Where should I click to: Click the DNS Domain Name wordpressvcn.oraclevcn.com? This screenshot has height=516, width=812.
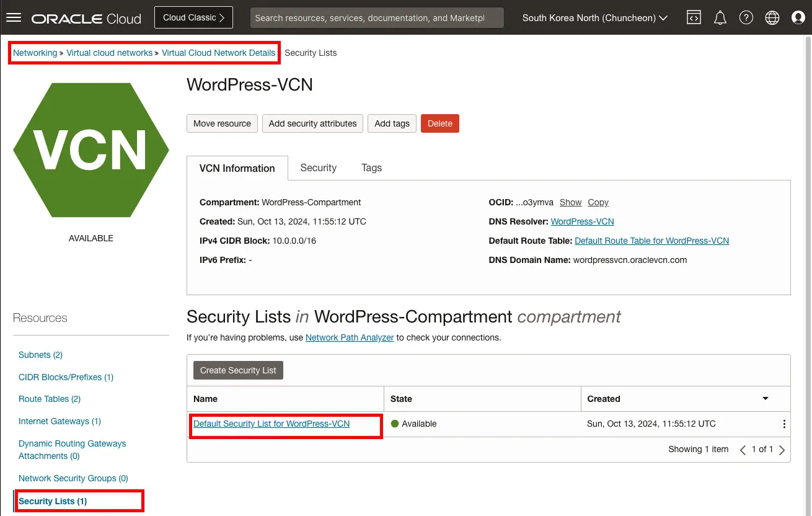[630, 260]
